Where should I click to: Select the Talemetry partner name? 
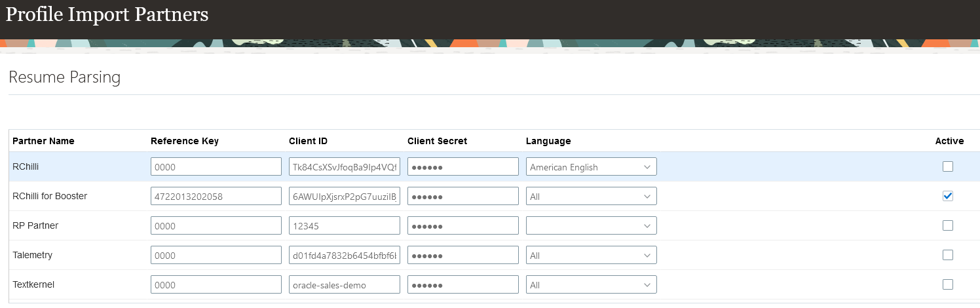pos(33,255)
